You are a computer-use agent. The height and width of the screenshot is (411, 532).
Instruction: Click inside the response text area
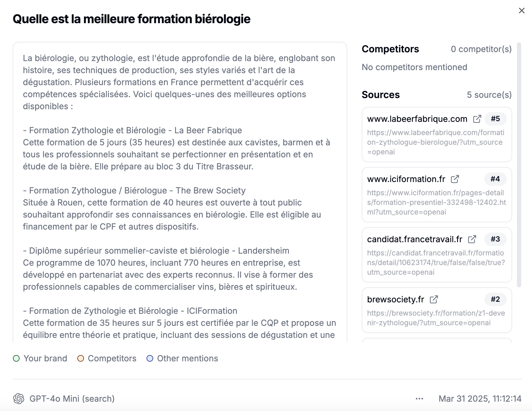tap(180, 193)
